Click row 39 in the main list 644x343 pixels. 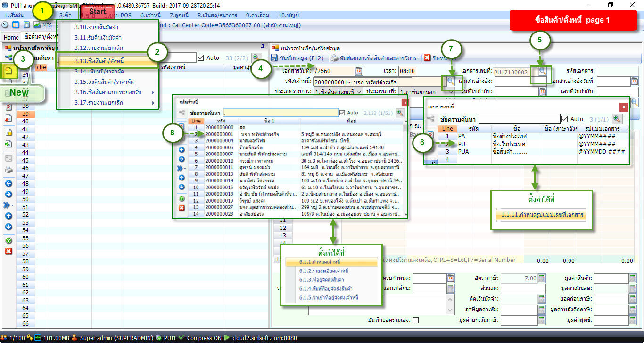(141, 114)
